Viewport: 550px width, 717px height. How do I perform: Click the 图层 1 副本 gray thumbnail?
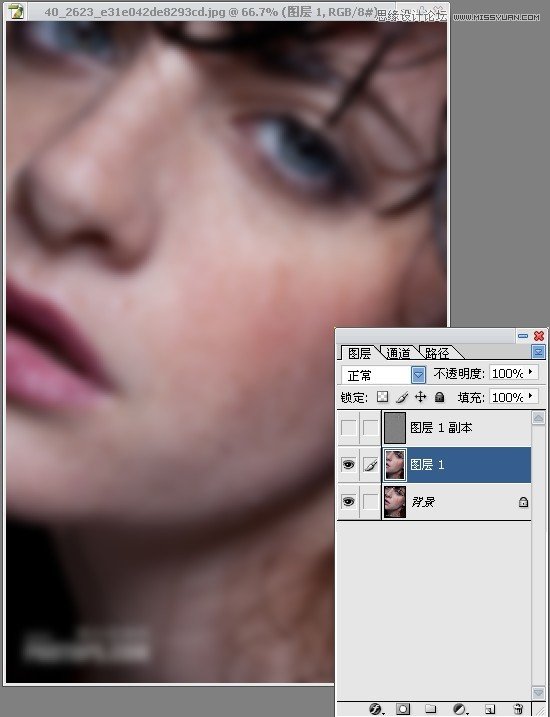pyautogui.click(x=395, y=428)
